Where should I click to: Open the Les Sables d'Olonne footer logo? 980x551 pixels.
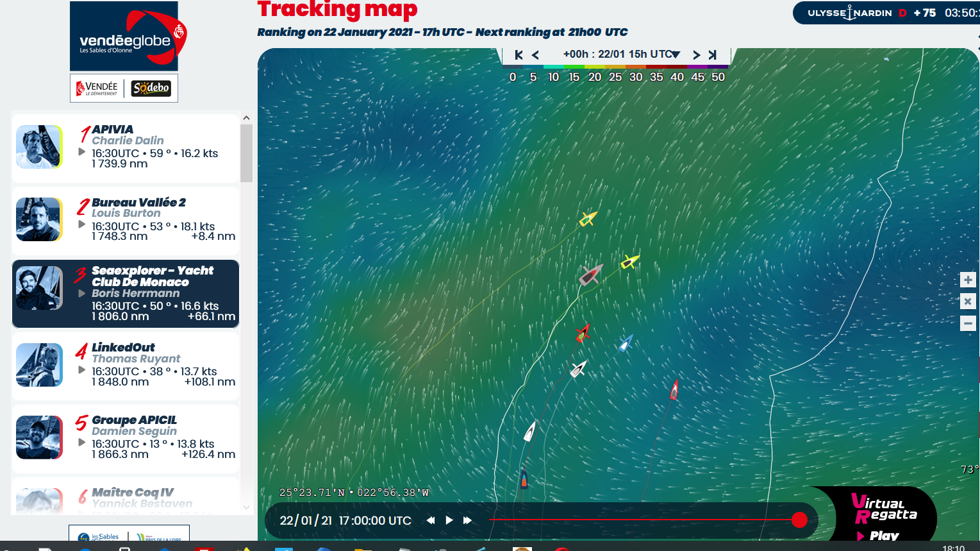point(98,537)
